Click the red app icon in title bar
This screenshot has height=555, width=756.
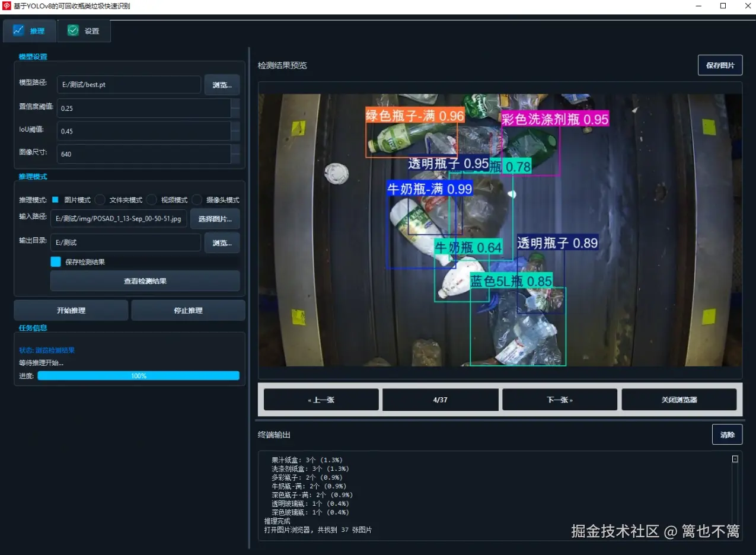7,6
